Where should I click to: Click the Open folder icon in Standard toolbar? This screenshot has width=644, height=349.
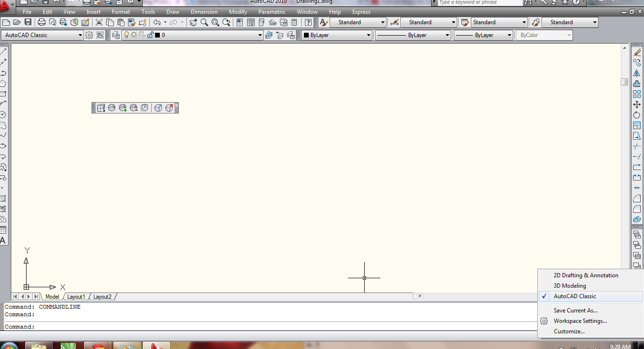(17, 22)
